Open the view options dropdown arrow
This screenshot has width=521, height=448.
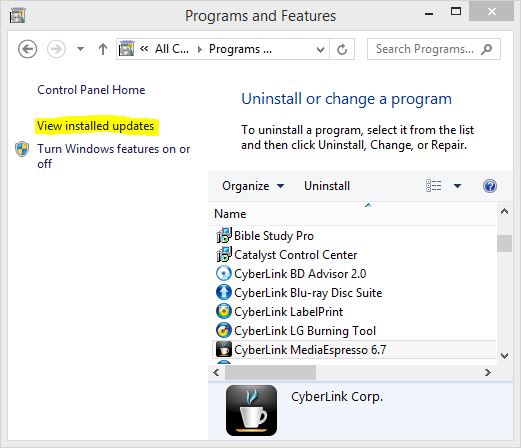pos(457,186)
